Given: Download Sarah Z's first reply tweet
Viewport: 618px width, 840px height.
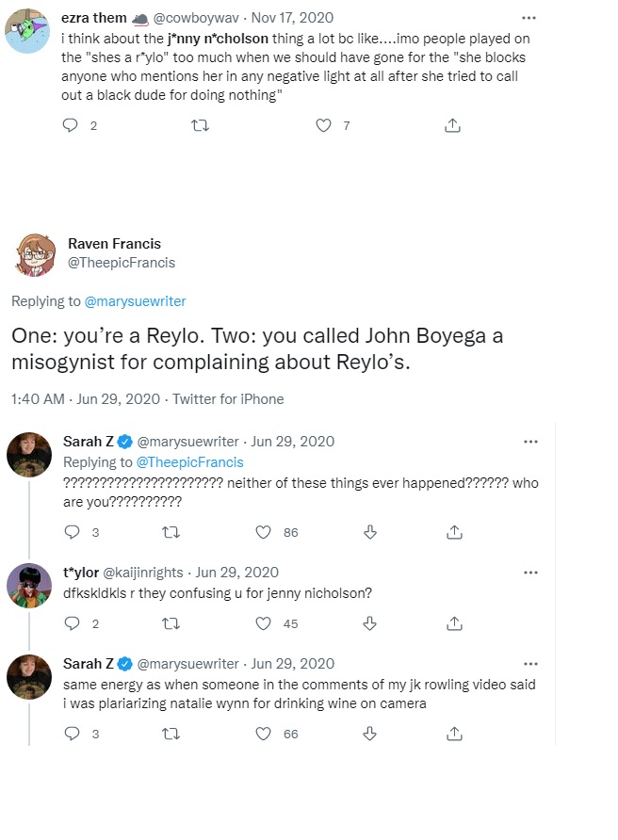Looking at the screenshot, I should [x=370, y=532].
